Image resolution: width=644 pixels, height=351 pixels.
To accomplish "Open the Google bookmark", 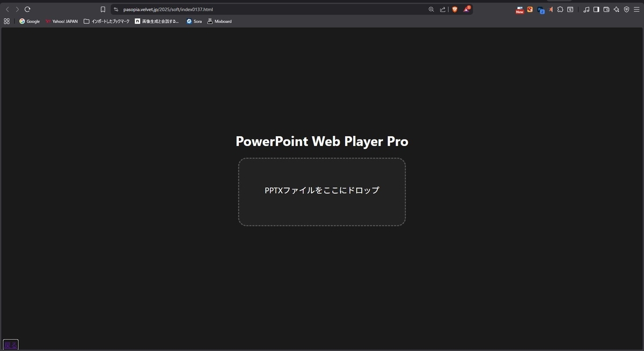I will click(30, 21).
